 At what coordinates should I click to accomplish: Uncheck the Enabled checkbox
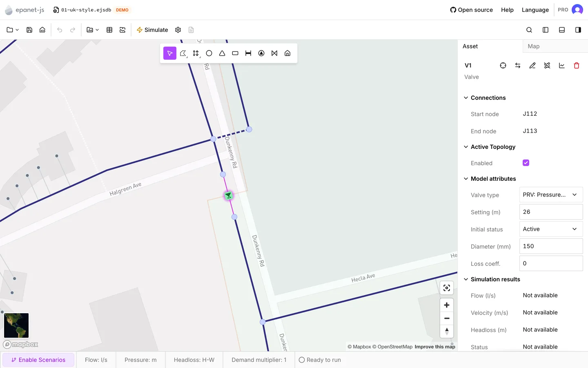coord(526,163)
